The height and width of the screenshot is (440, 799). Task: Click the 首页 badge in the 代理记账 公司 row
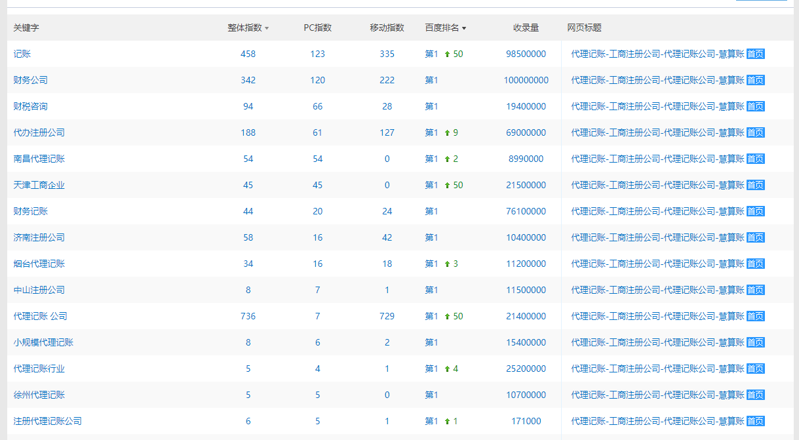pos(755,316)
